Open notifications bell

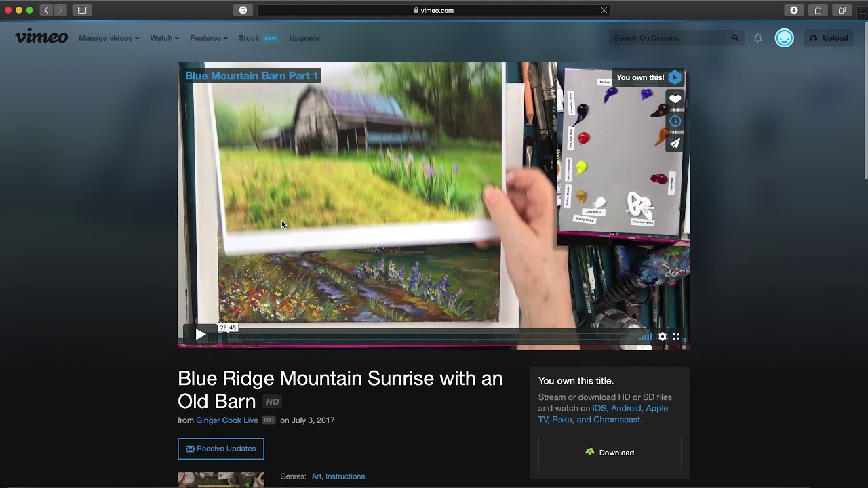758,38
